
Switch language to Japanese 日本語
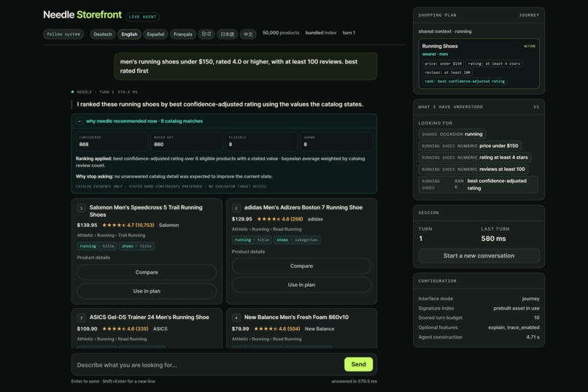point(228,34)
